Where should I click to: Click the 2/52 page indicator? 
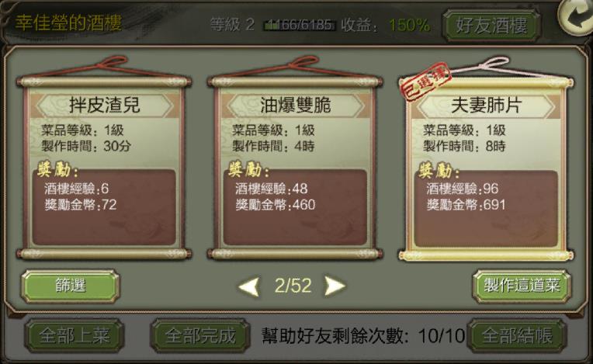pos(293,286)
